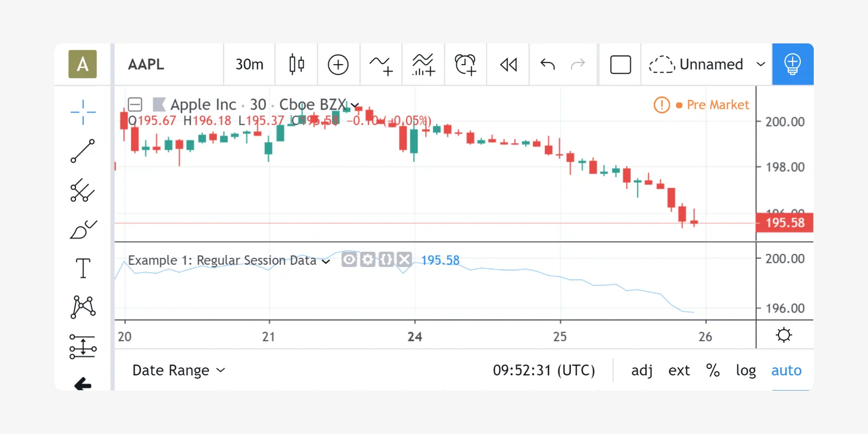The height and width of the screenshot is (434, 868).
Task: Open the chart patterns tool
Action: [x=83, y=307]
